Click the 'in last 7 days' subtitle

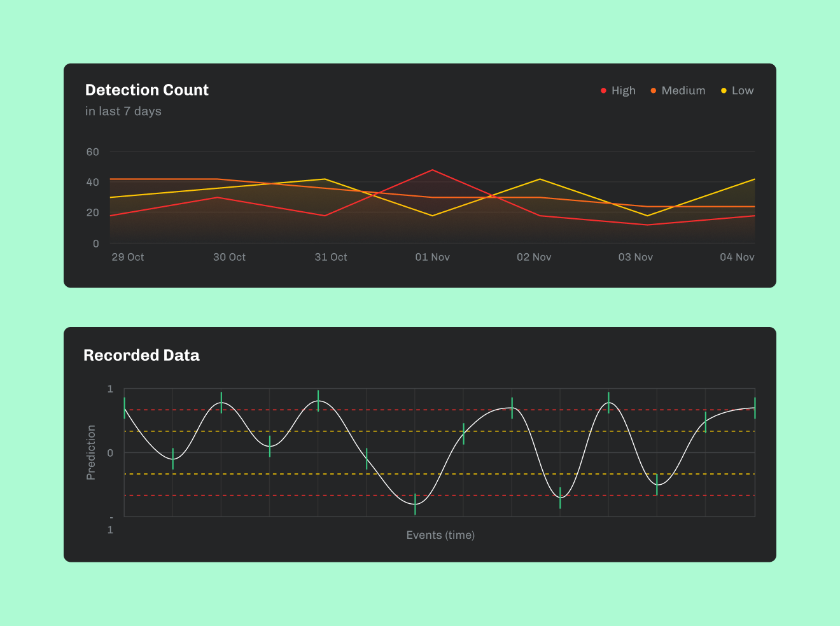123,111
